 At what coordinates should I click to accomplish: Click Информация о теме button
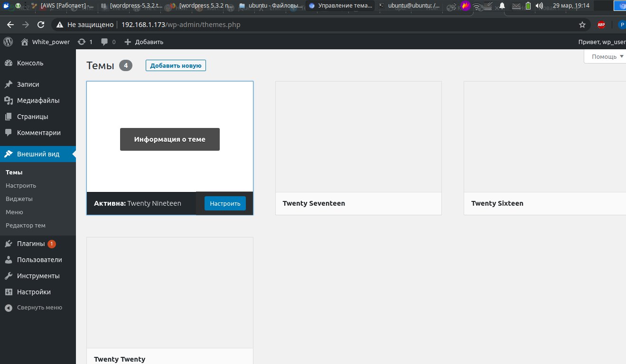click(170, 139)
